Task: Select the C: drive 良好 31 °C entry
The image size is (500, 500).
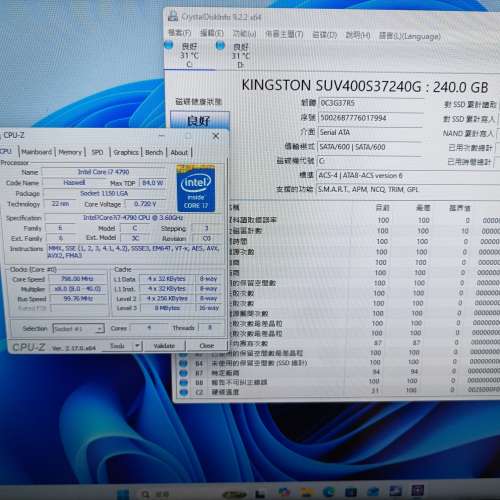Action: (189, 55)
